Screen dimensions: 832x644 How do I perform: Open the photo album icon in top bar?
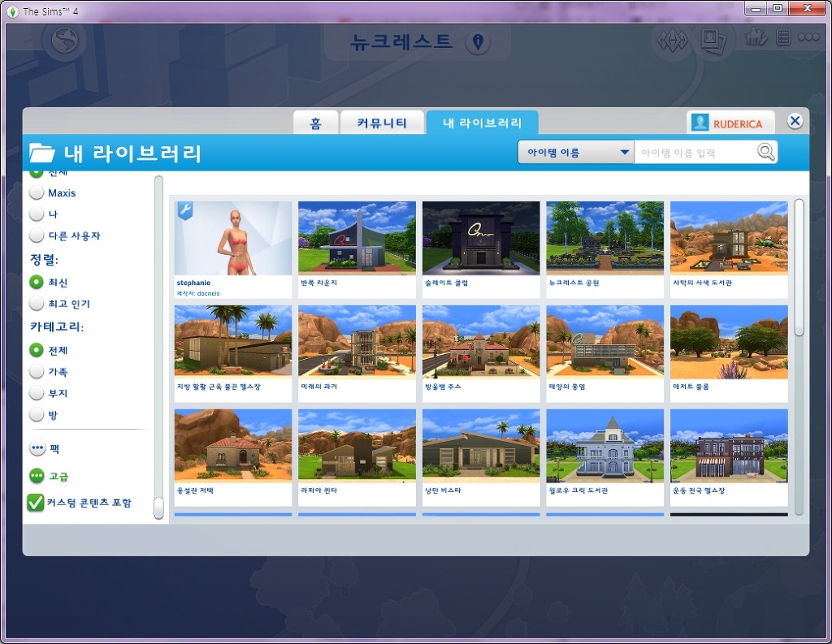point(713,41)
